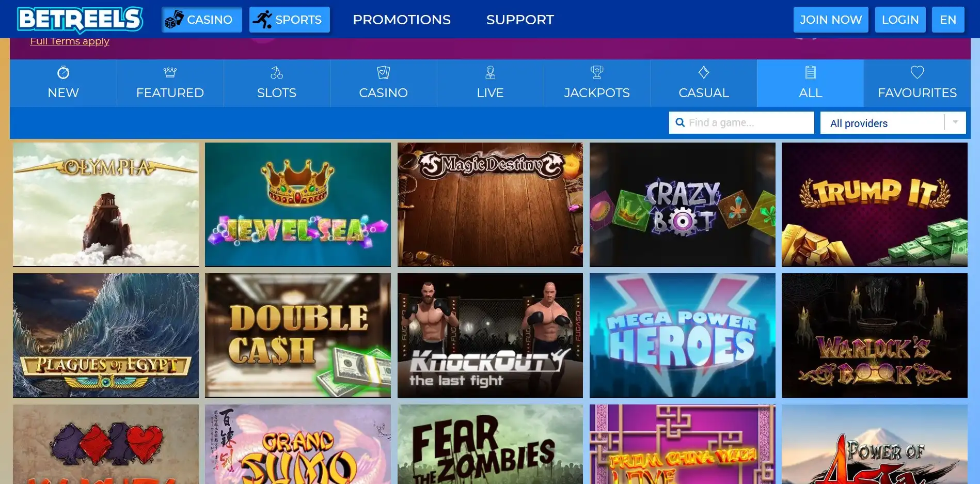Click the diamond icon above CASUAL

click(704, 72)
